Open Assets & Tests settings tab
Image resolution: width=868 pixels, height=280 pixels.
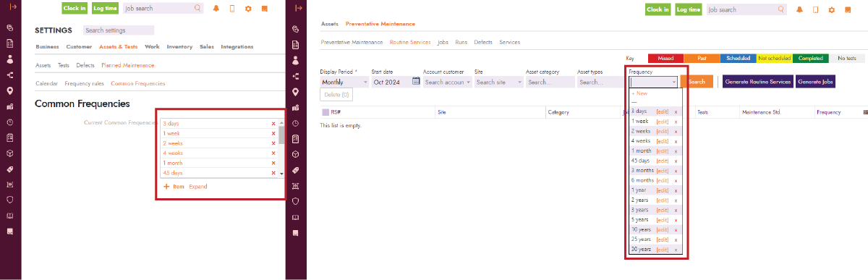(119, 46)
